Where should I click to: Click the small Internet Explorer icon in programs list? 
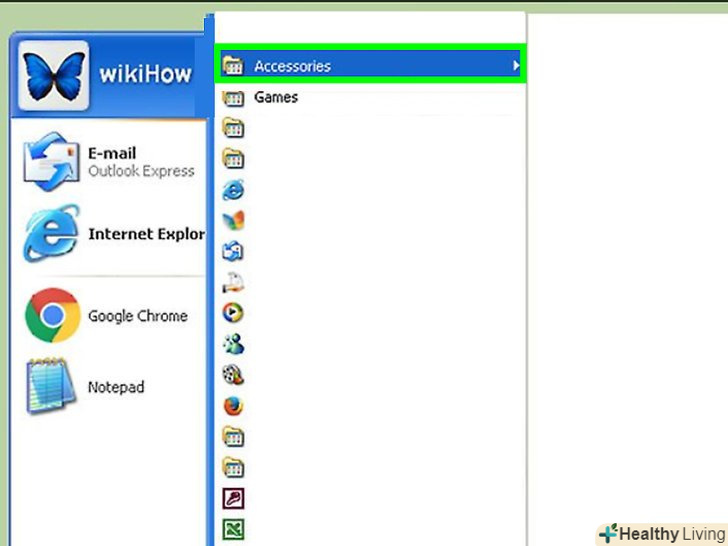tap(233, 190)
